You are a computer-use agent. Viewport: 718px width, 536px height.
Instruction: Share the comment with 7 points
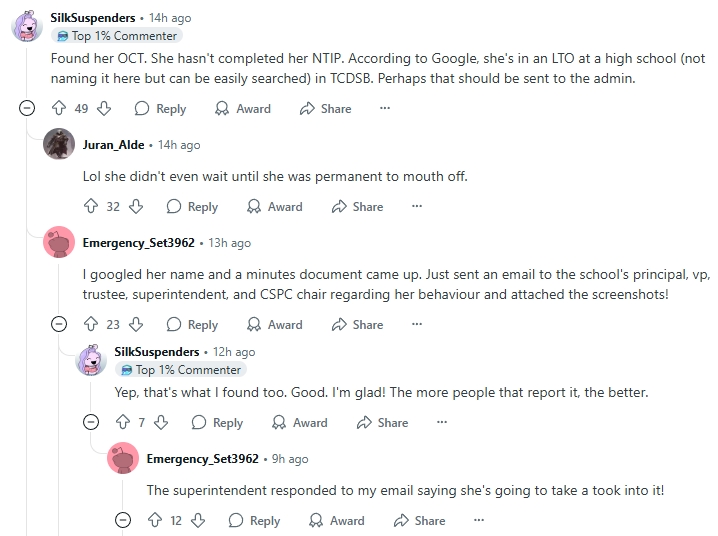click(x=383, y=422)
